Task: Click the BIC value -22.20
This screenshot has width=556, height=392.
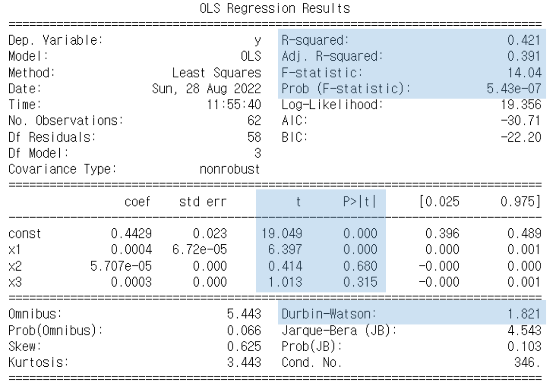Action: click(521, 137)
